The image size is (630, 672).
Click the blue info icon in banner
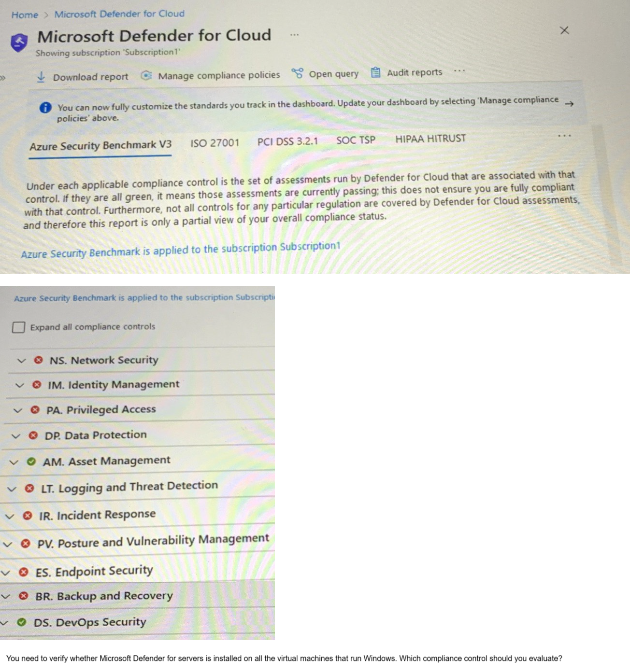[45, 107]
